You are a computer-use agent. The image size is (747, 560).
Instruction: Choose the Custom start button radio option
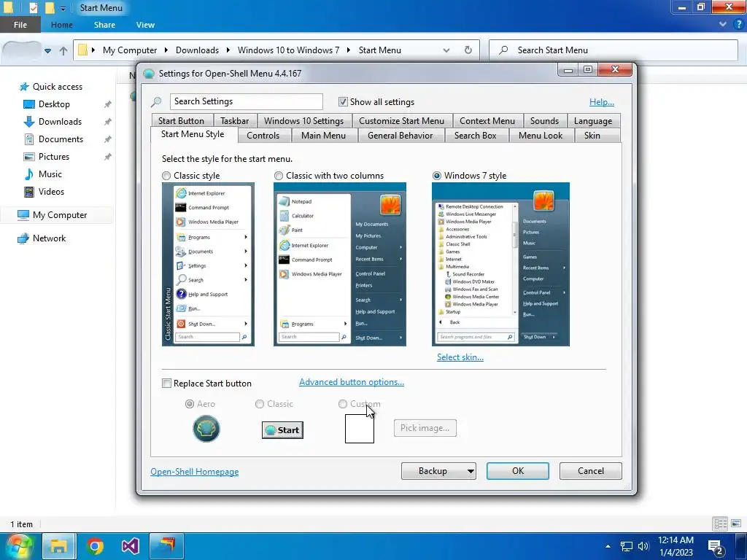click(x=343, y=404)
